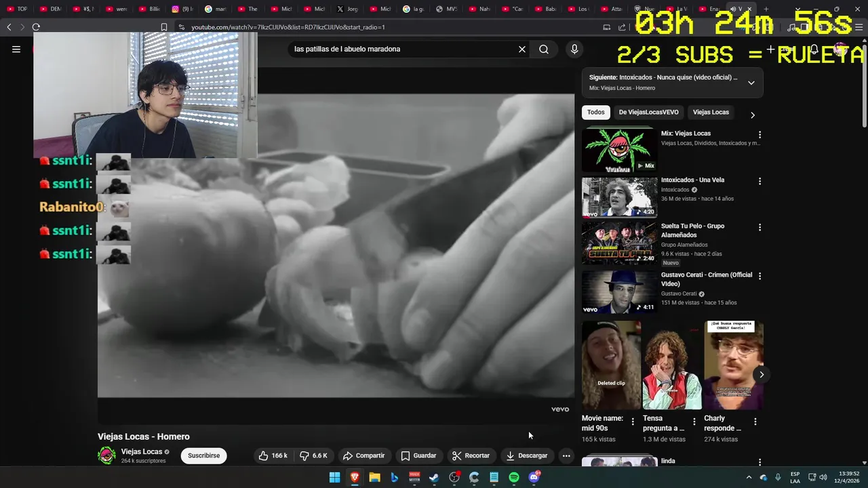Open the Windows Start menu
Viewport: 868px width, 488px height.
click(334, 477)
